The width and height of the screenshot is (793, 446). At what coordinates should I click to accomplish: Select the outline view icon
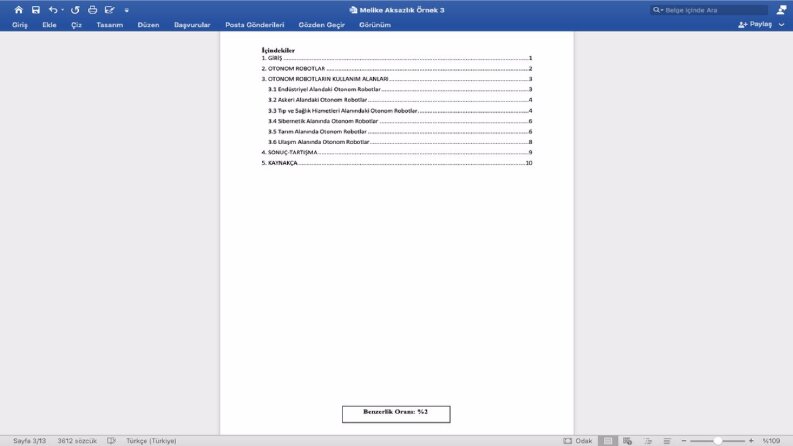[648, 441]
